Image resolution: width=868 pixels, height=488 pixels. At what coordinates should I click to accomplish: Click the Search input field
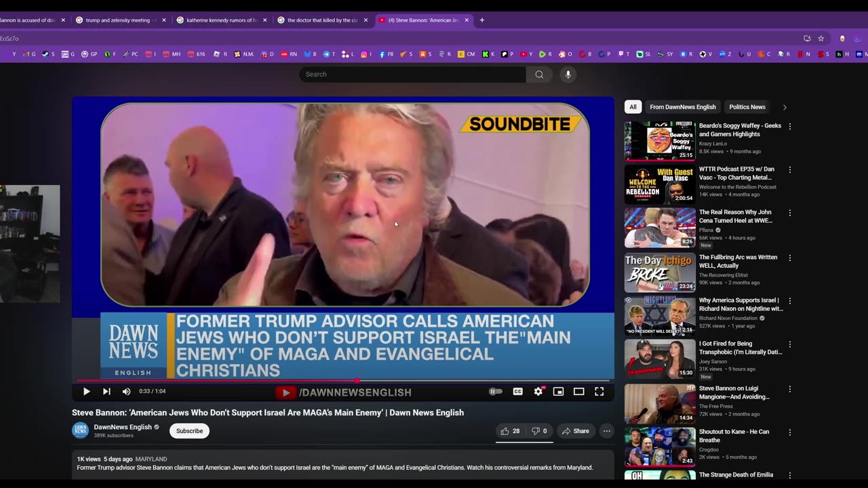[412, 74]
